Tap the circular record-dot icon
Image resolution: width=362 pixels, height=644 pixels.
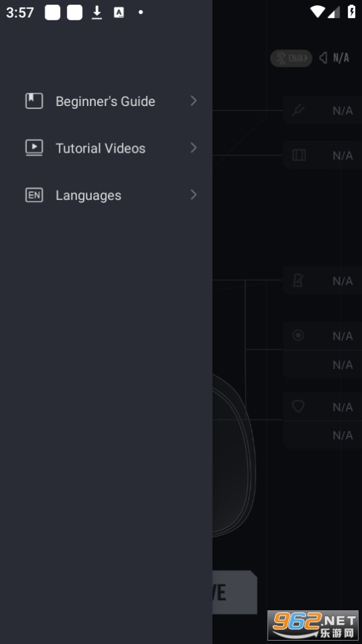point(298,335)
